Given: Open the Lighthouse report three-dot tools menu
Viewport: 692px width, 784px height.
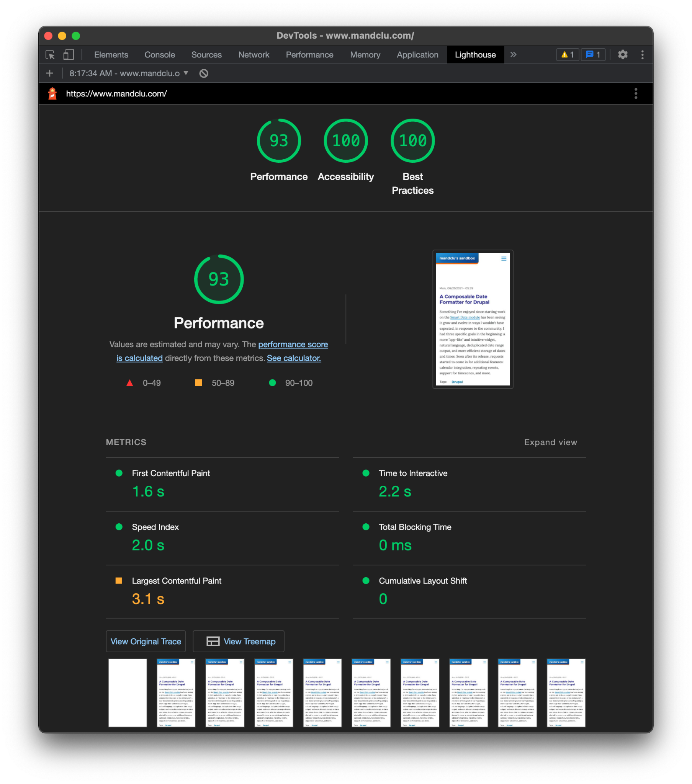Looking at the screenshot, I should point(636,93).
